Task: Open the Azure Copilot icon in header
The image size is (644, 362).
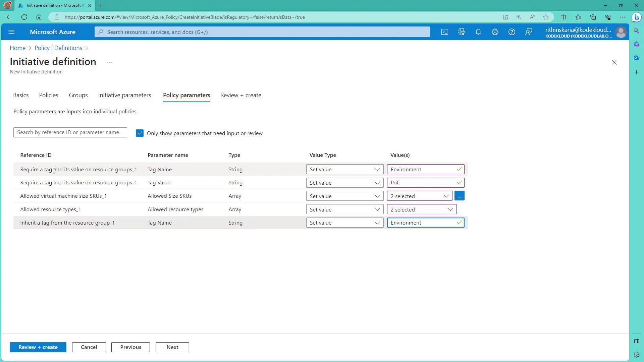Action: pos(461,32)
